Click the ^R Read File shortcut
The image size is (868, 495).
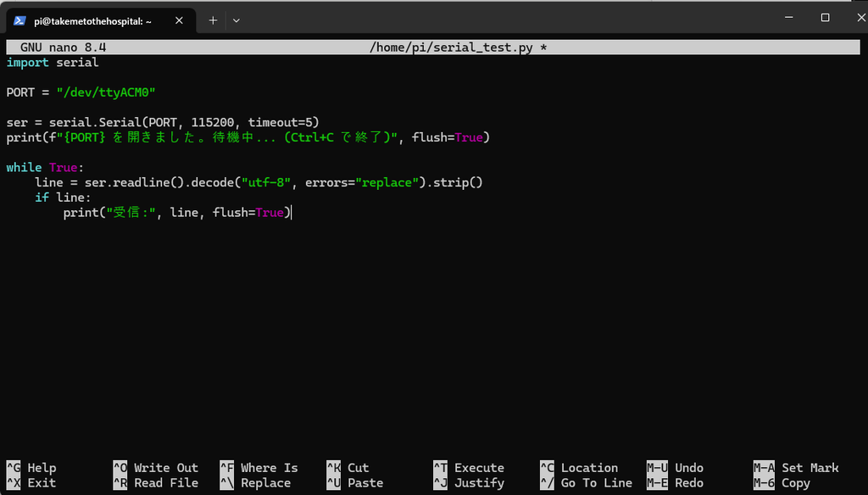156,483
